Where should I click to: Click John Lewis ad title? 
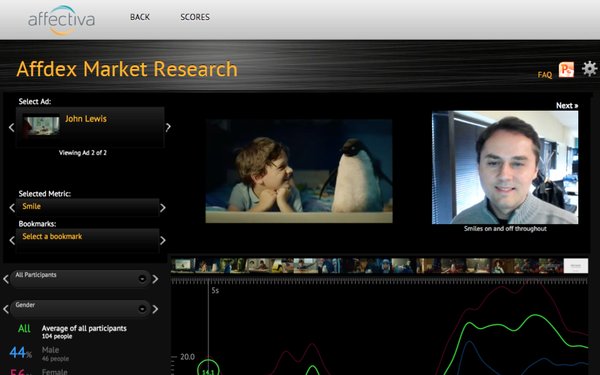point(86,119)
